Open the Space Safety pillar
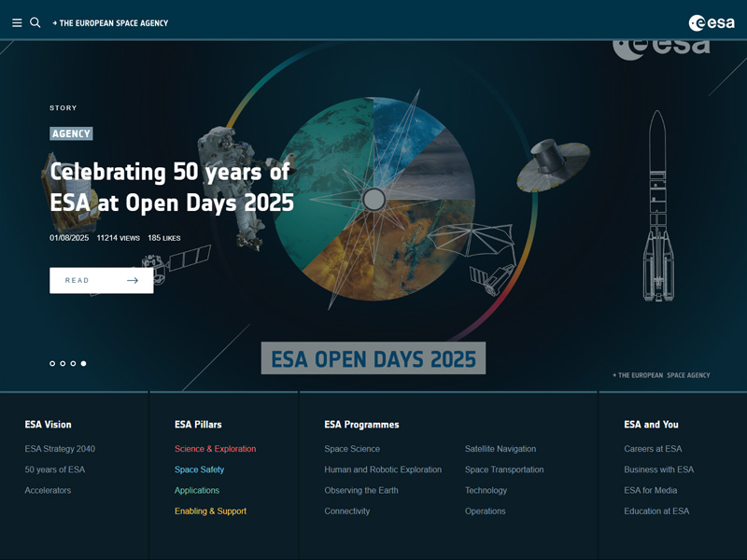Viewport: 747px width, 560px height. 198,469
